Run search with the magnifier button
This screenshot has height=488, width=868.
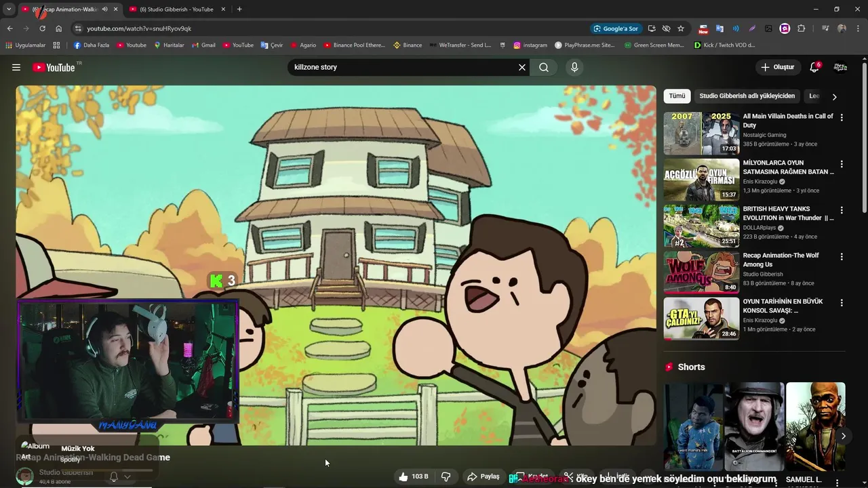544,67
